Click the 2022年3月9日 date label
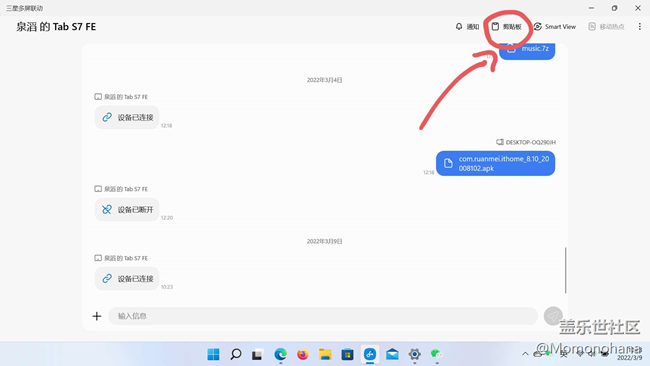This screenshot has height=366, width=650. (325, 241)
